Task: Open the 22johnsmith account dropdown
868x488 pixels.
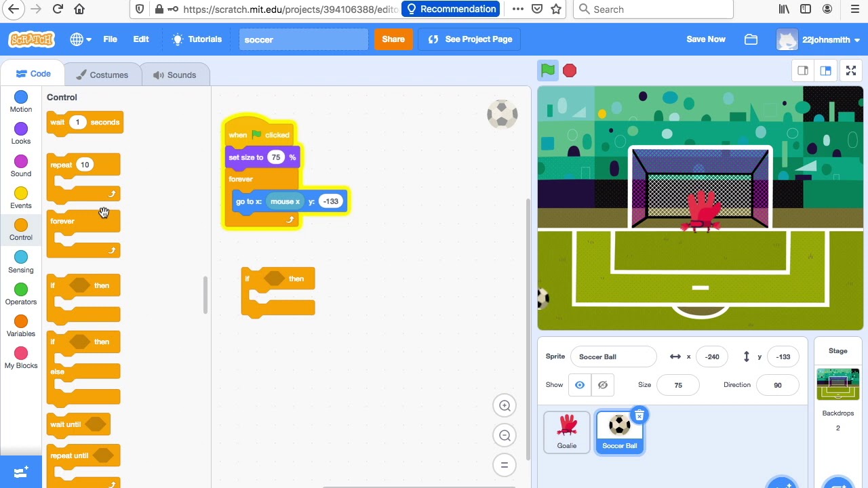Action: pyautogui.click(x=819, y=39)
